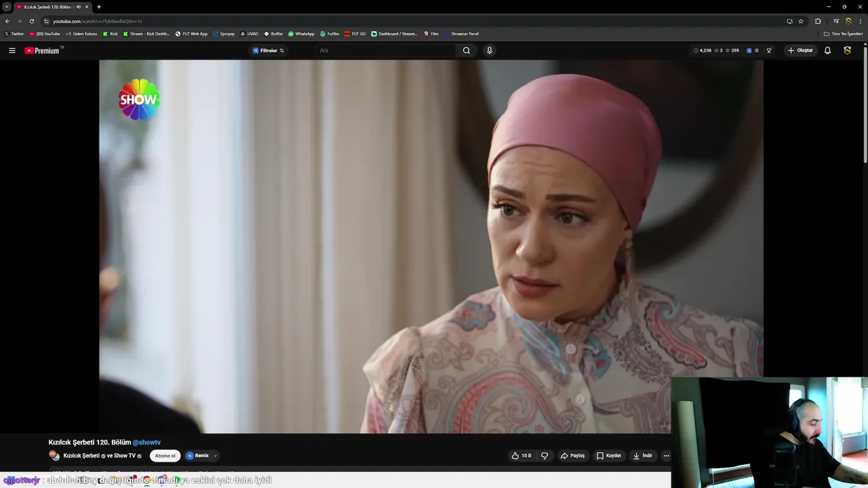Open FutBin bookmark
The width and height of the screenshot is (868, 488).
coord(330,33)
